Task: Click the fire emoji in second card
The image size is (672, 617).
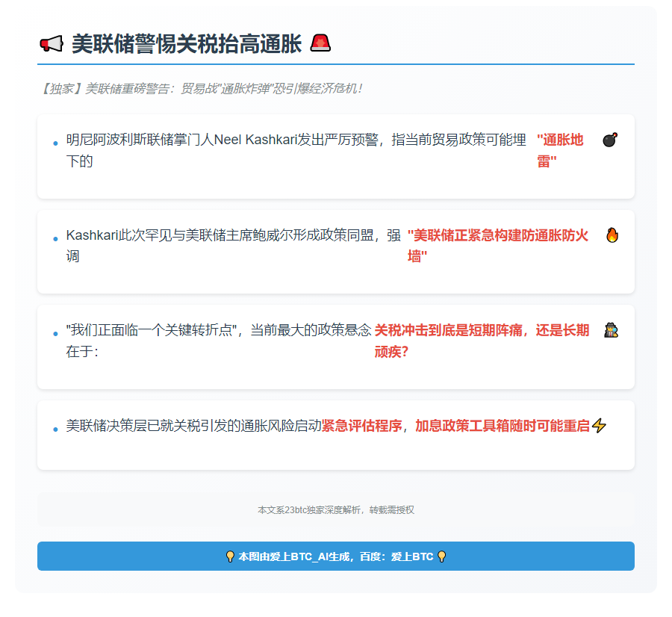Action: [612, 235]
